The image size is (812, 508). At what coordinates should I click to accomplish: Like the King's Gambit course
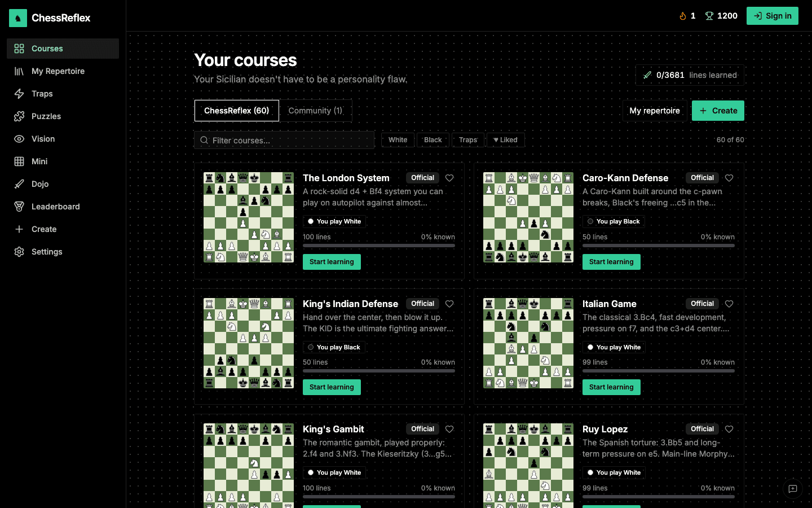pos(449,429)
